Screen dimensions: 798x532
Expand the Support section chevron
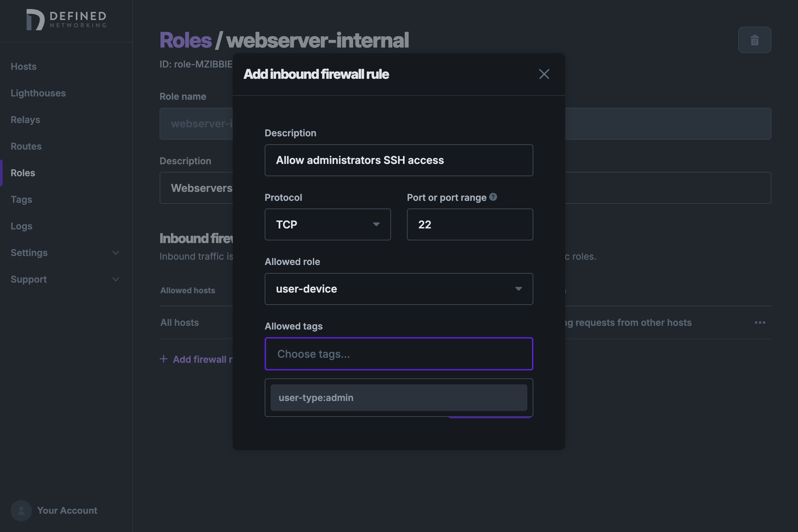(116, 279)
